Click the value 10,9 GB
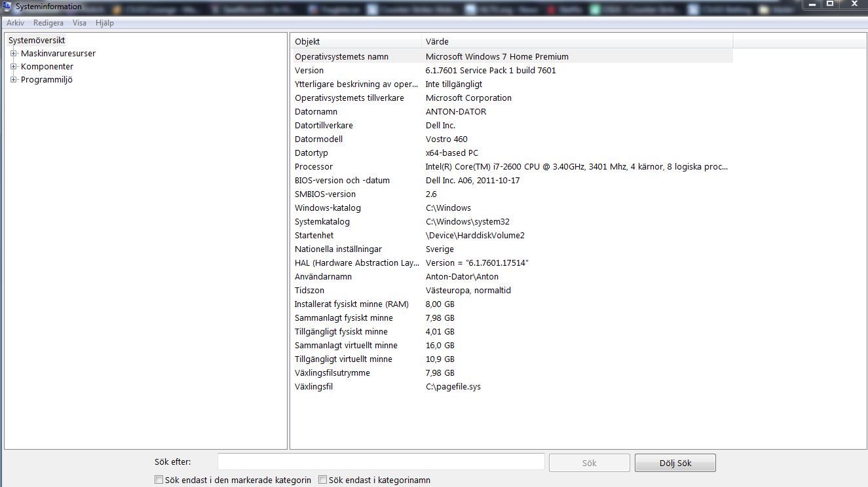Image resolution: width=868 pixels, height=487 pixels. (440, 359)
